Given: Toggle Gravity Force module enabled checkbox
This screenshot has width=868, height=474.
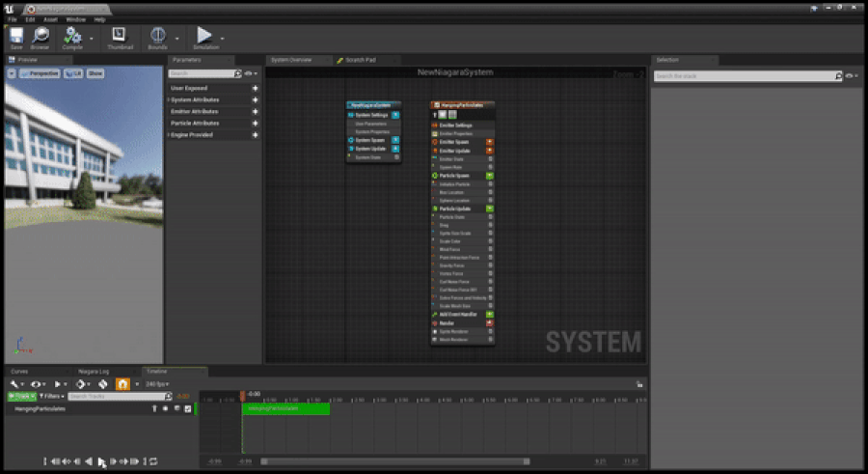Looking at the screenshot, I should pos(490,265).
